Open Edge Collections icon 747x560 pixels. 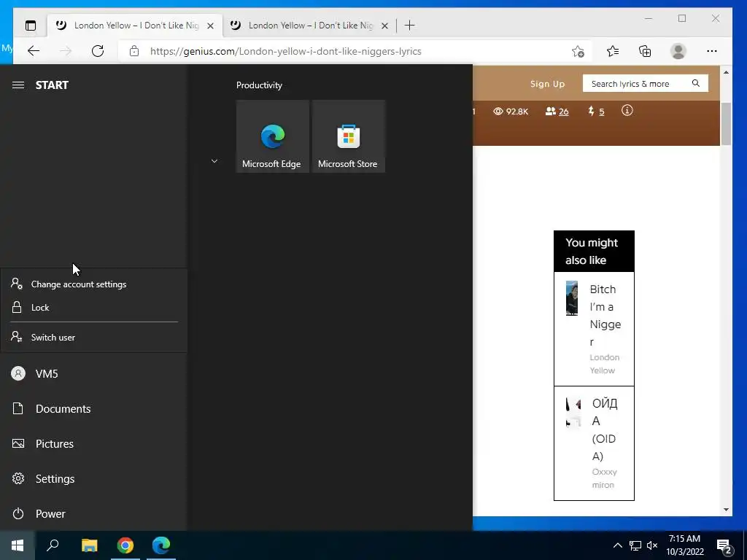pos(645,51)
